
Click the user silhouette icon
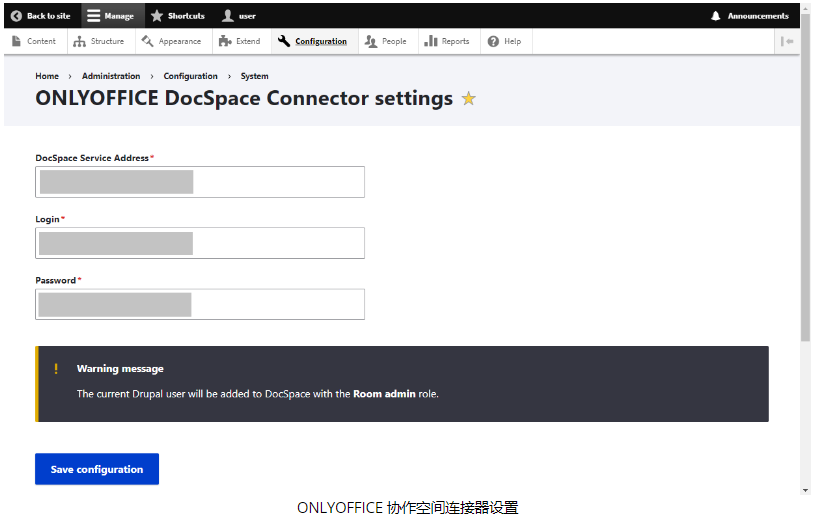coord(228,16)
